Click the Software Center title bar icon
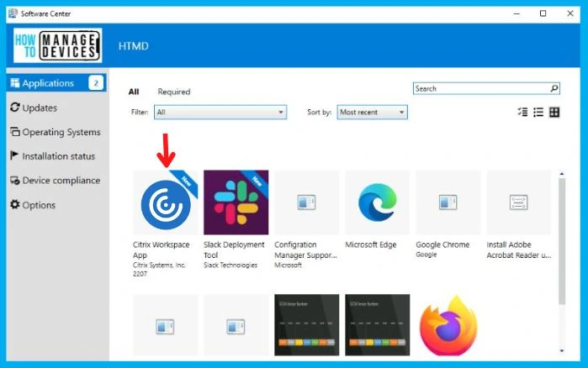 (13, 13)
